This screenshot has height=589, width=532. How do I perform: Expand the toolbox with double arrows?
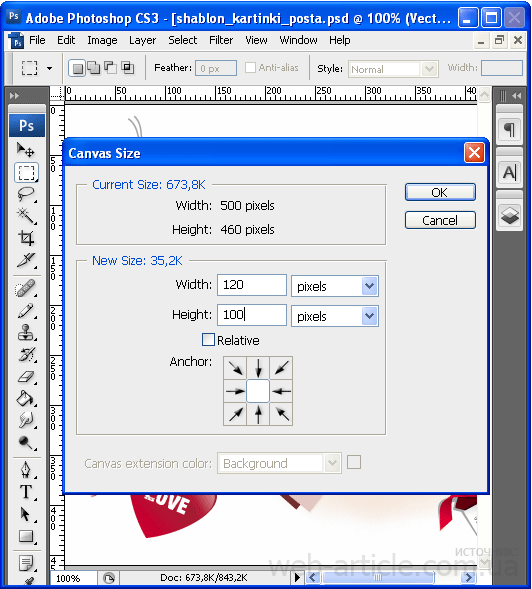(x=15, y=96)
